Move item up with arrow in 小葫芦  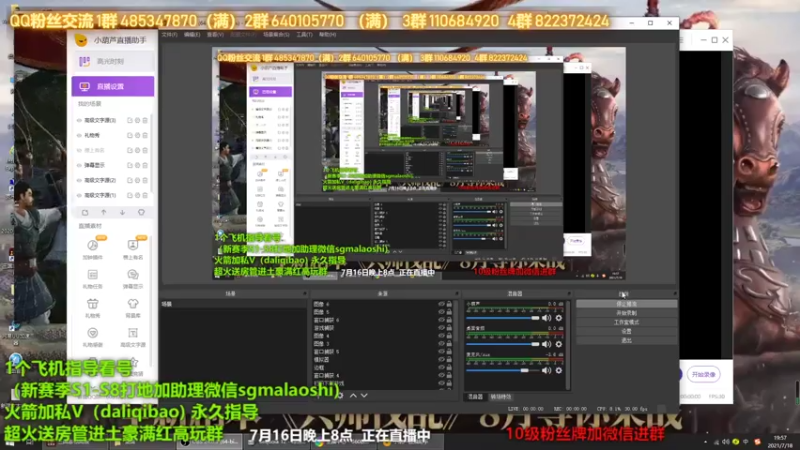coord(104,212)
